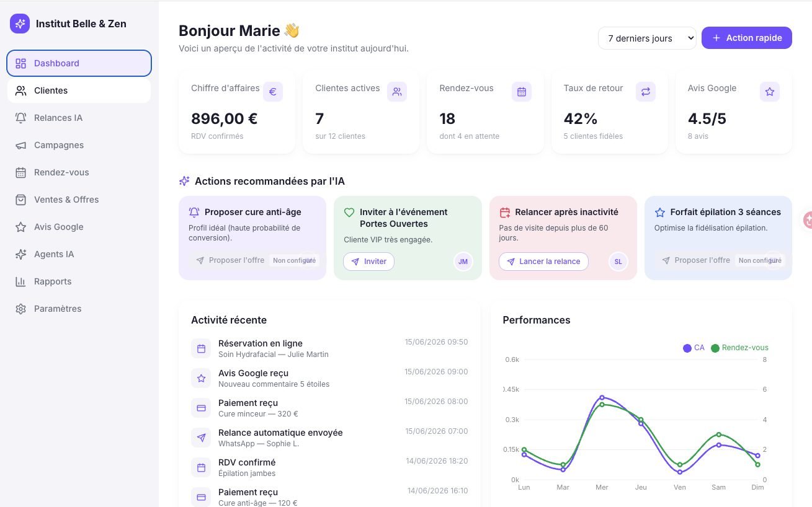Click the heart icon on Portes Ouvertes card
The width and height of the screenshot is (812, 507).
(349, 212)
